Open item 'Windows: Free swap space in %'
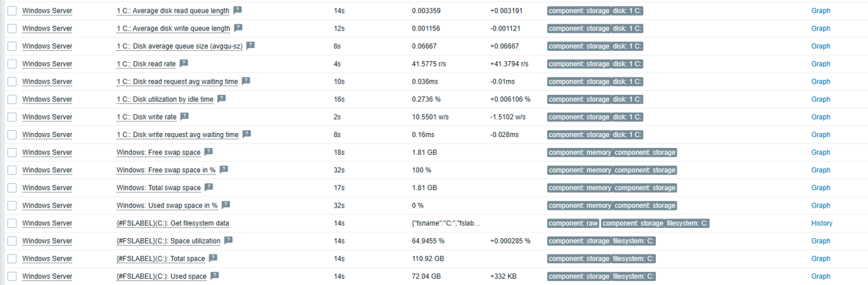Image resolution: width=868 pixels, height=285 pixels. tap(166, 170)
